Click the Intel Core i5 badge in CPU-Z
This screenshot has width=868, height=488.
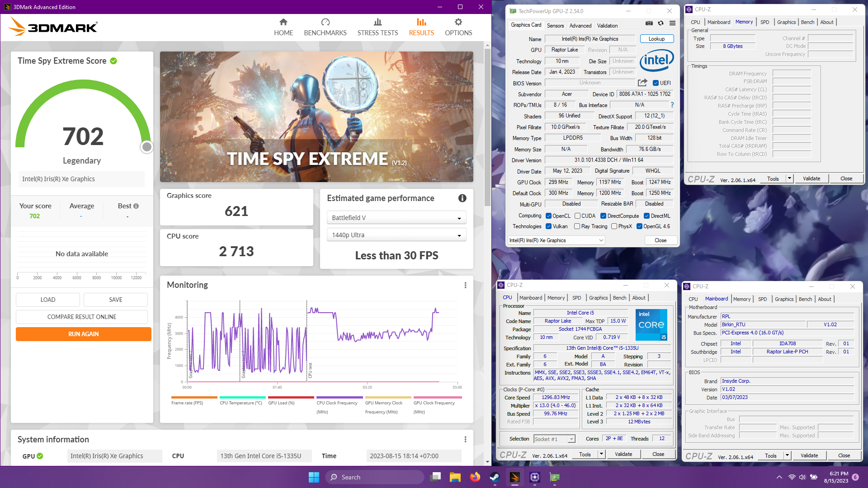point(651,325)
